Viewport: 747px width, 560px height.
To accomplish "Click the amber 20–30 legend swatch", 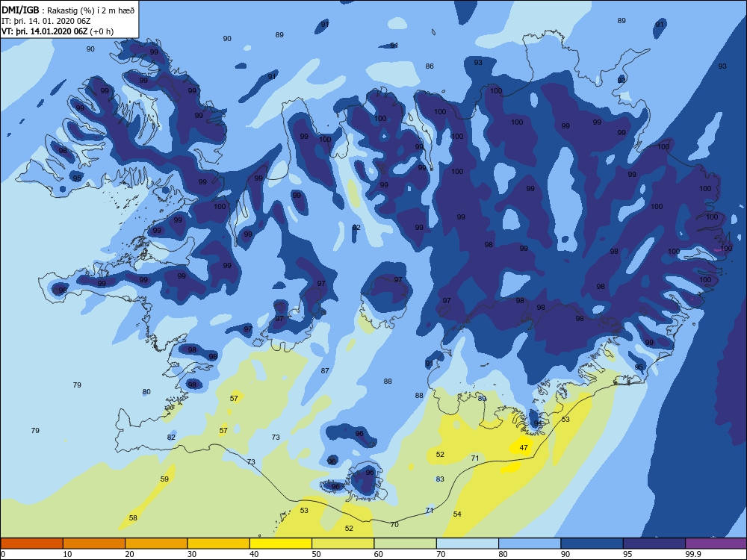I will [x=156, y=544].
